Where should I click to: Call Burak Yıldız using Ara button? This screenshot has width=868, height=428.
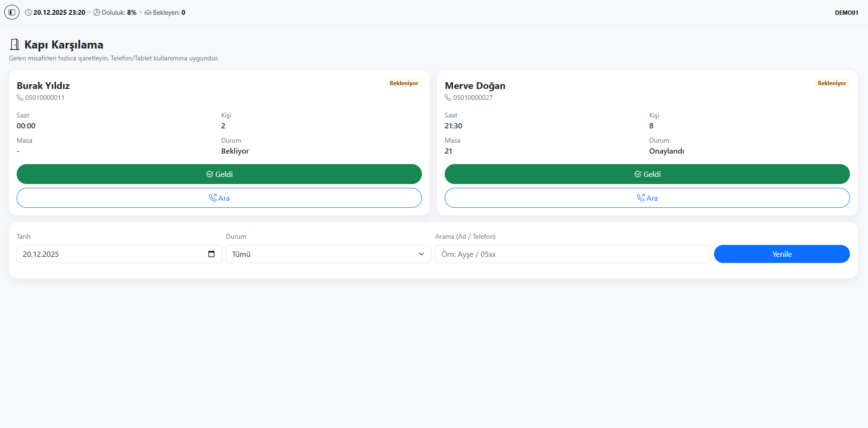pos(219,198)
